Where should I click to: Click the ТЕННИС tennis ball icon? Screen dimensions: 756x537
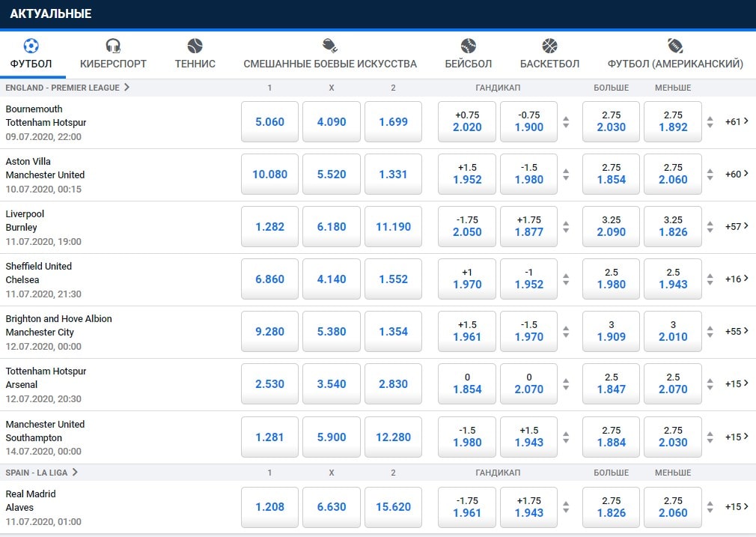[195, 46]
